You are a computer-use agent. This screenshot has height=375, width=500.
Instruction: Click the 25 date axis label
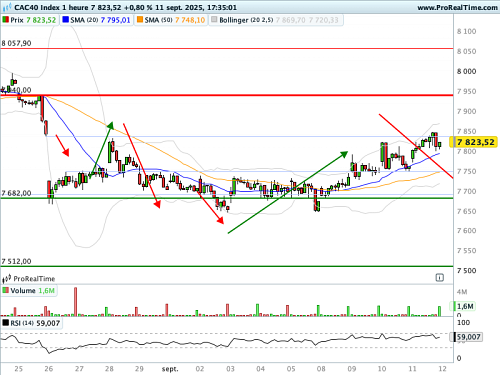pyautogui.click(x=19, y=369)
